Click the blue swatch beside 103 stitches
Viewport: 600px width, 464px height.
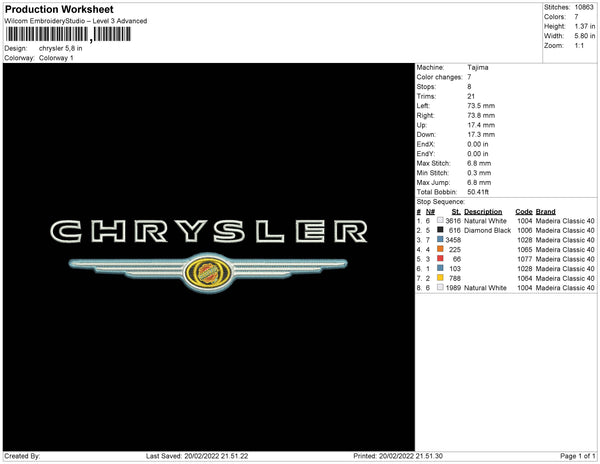(440, 268)
